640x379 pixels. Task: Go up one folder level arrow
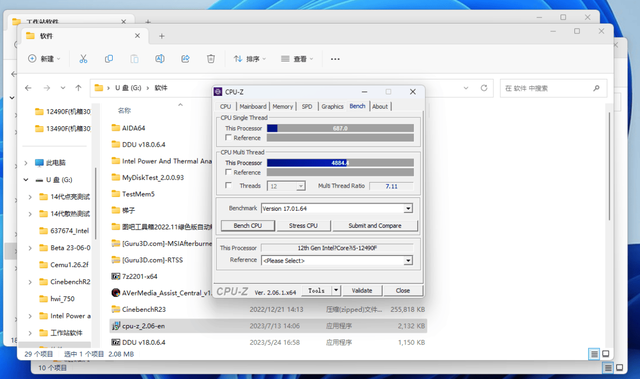[78, 88]
